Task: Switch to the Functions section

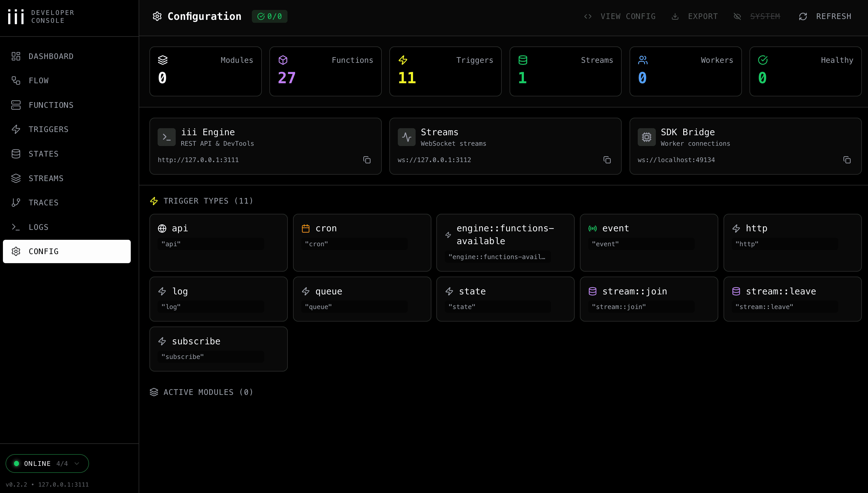Action: coord(51,105)
